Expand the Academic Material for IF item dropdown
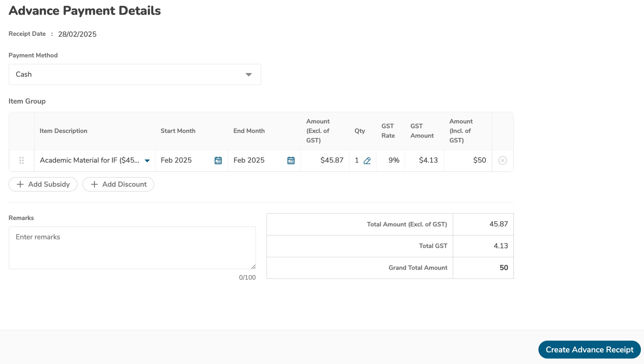The width and height of the screenshot is (644, 364). (x=147, y=161)
